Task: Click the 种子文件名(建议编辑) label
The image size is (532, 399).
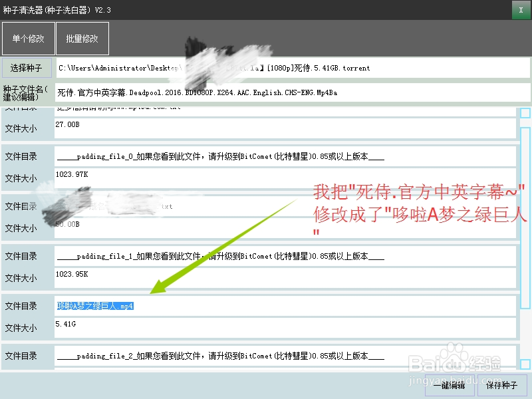Action: pos(26,93)
